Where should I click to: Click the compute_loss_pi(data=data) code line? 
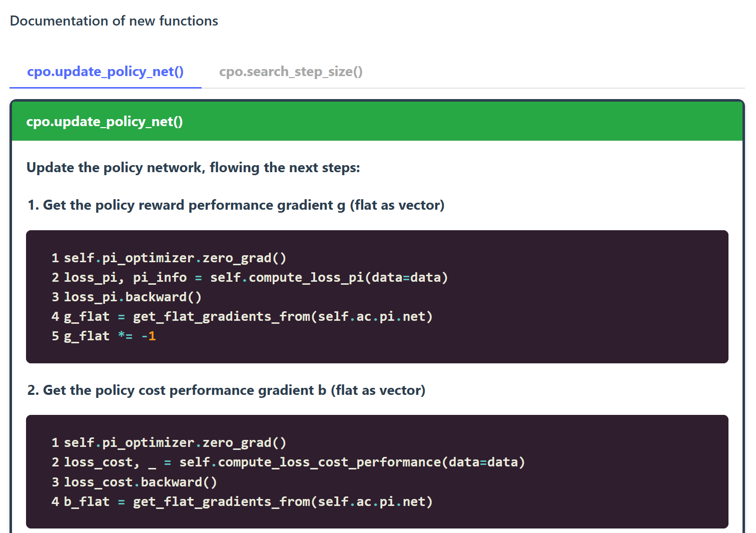tap(255, 277)
